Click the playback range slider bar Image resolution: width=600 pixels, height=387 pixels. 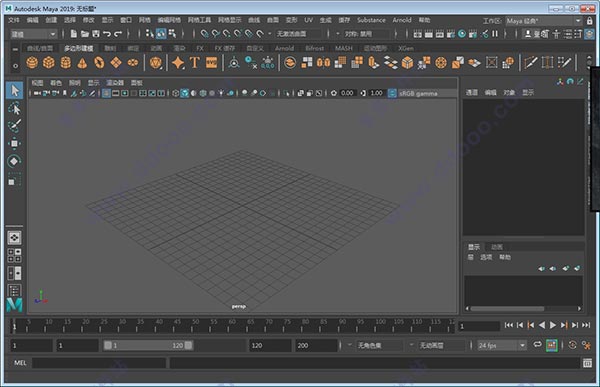coord(148,345)
